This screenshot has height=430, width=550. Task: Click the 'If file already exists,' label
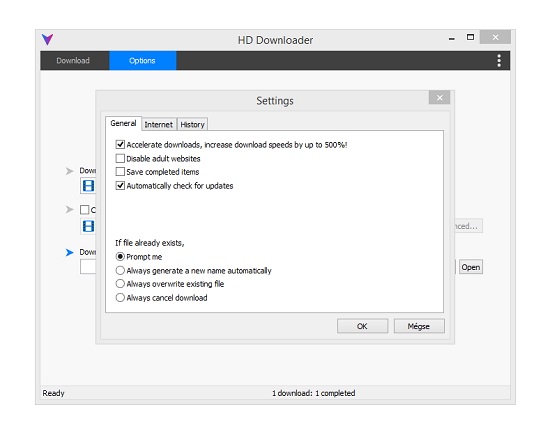150,243
